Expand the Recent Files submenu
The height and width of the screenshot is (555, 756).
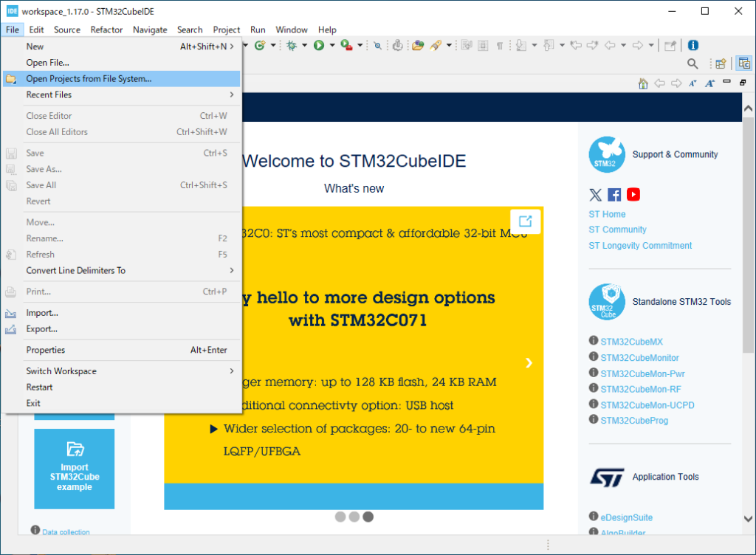(x=122, y=95)
